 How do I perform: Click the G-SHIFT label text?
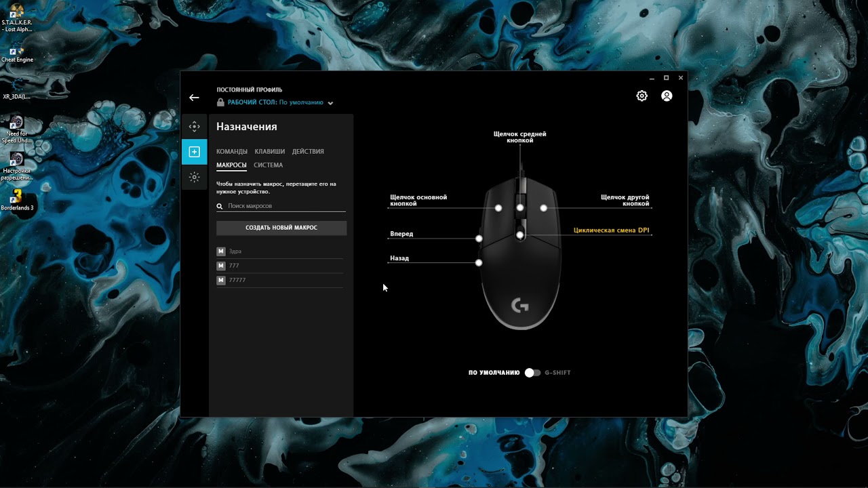point(557,373)
